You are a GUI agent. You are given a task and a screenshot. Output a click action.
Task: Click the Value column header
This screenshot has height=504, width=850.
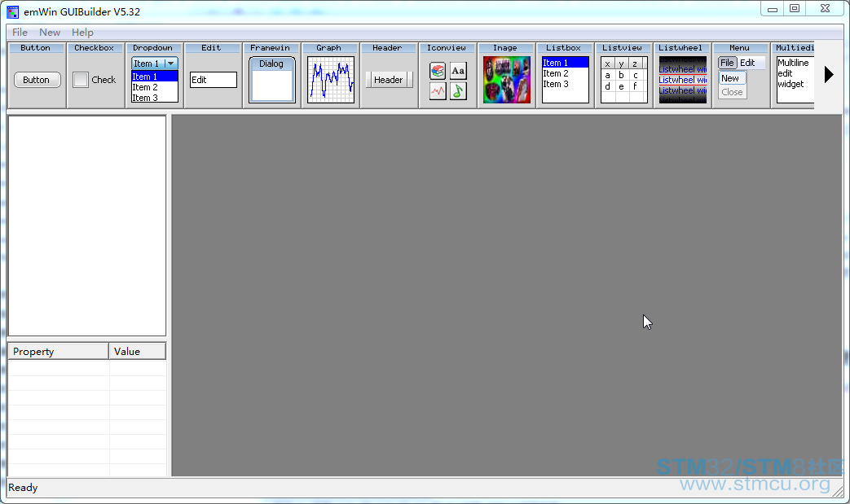pyautogui.click(x=137, y=352)
